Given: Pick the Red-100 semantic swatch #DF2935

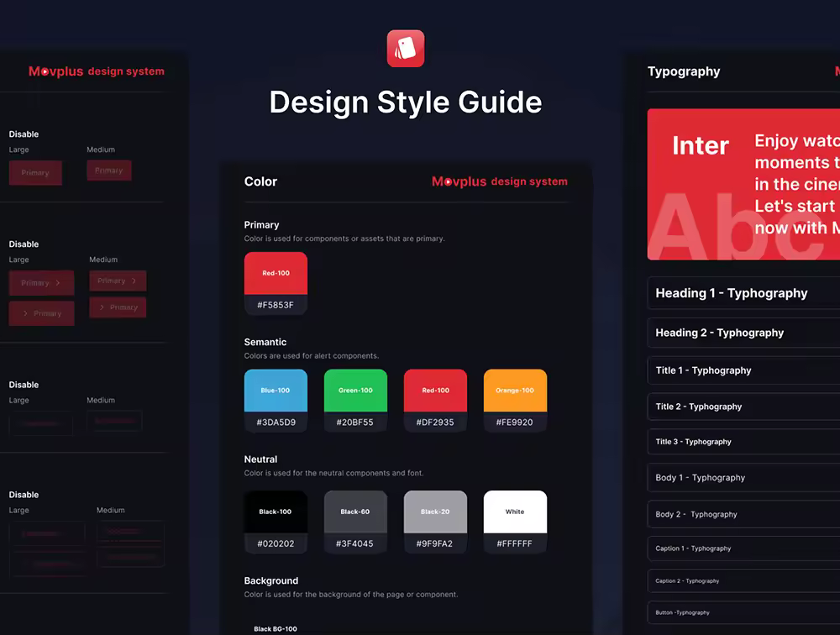Looking at the screenshot, I should [x=435, y=401].
